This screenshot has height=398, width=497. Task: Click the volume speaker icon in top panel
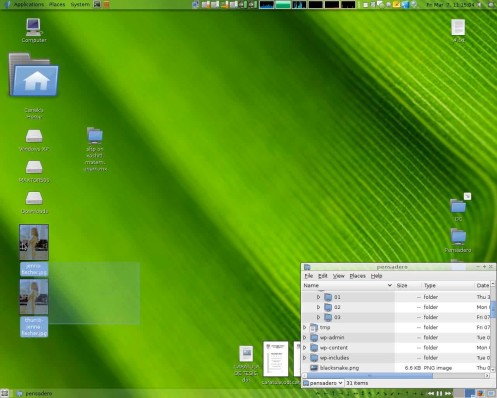(x=480, y=4)
